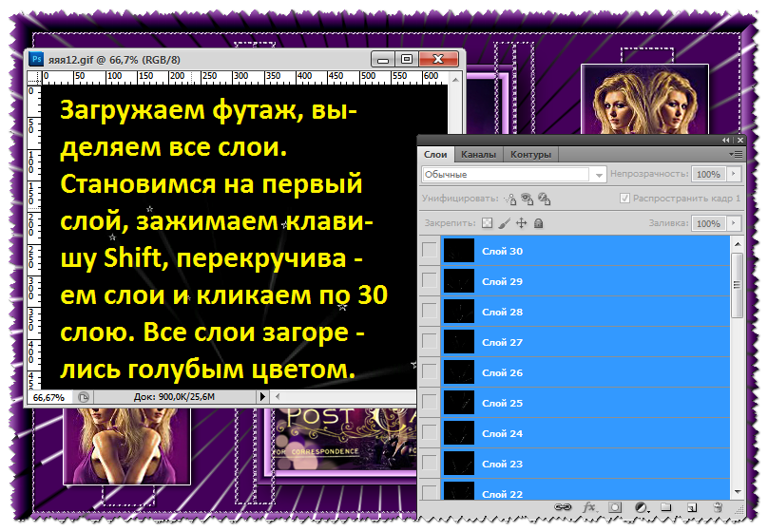Screen dimensions: 768x532
Task: Click Непрозрачность 100% value field
Action: 709,174
